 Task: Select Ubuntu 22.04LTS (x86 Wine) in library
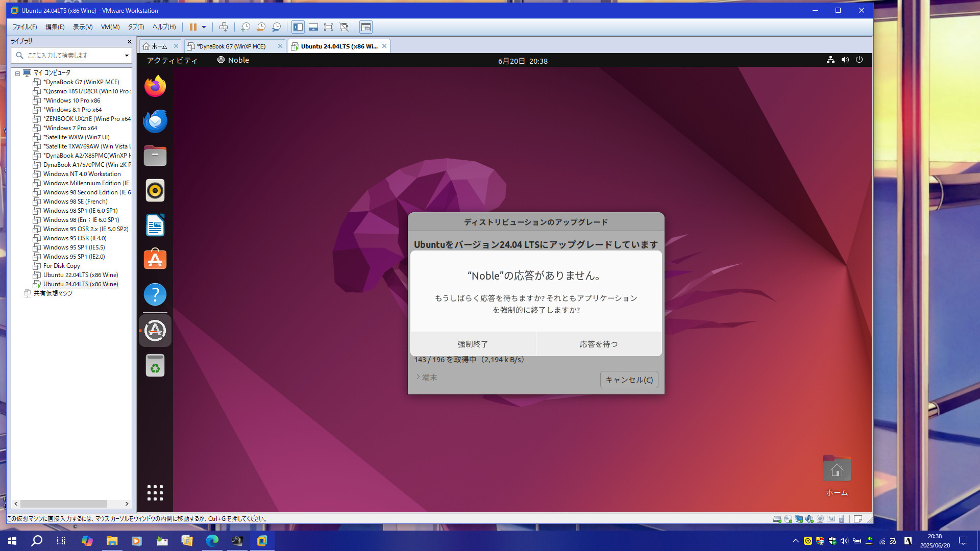76,275
